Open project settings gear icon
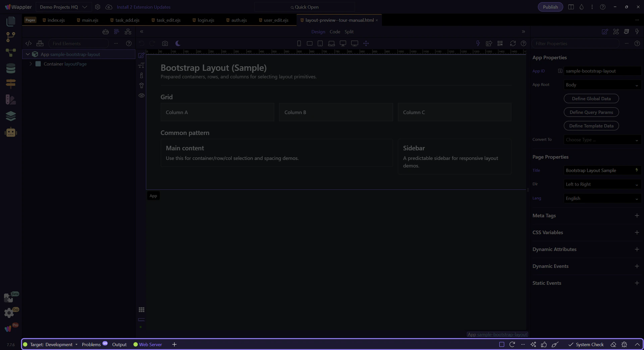Image resolution: width=644 pixels, height=350 pixels. [98, 7]
